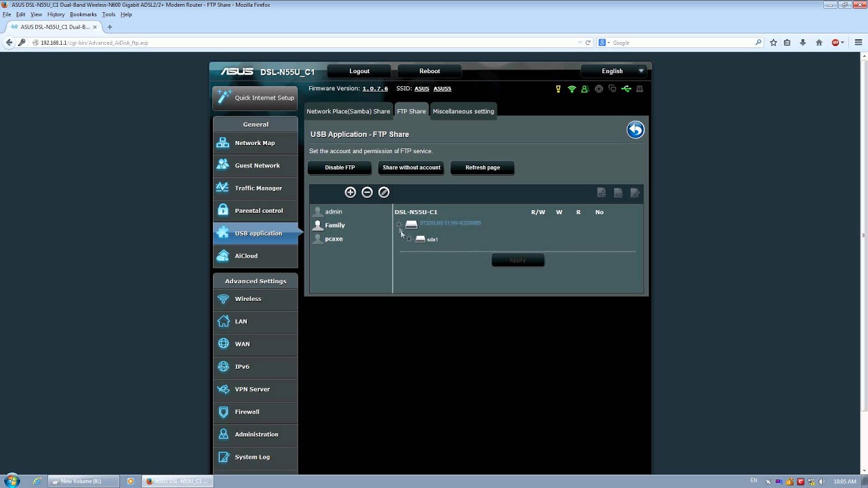Open Quick Internet Setup wizard
Viewport: 868px width, 488px height.
(255, 98)
